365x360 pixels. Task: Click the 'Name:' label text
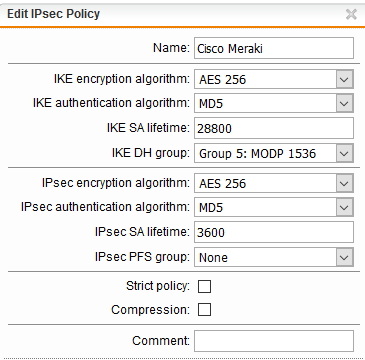click(x=171, y=48)
